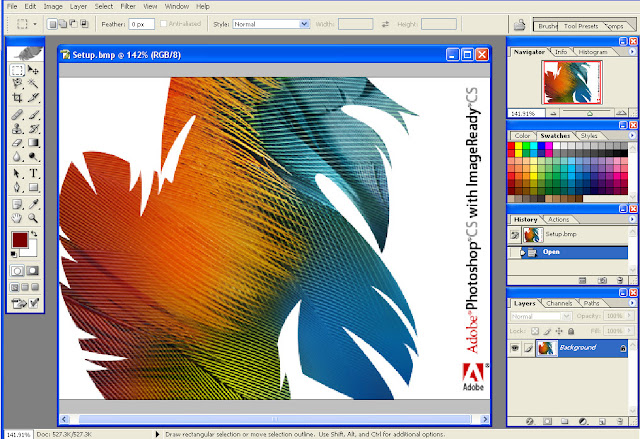The image size is (640, 439).
Task: Open the Navigator panel flyout menu
Action: (x=632, y=52)
